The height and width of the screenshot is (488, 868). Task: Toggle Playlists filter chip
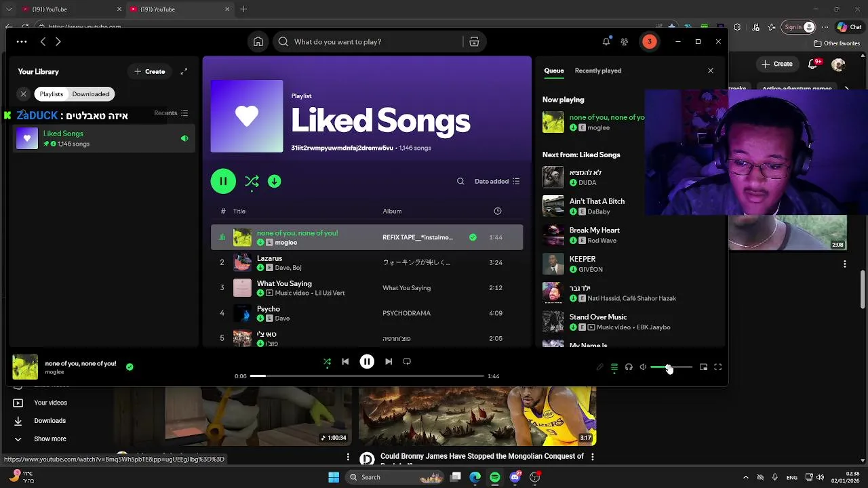(x=51, y=94)
